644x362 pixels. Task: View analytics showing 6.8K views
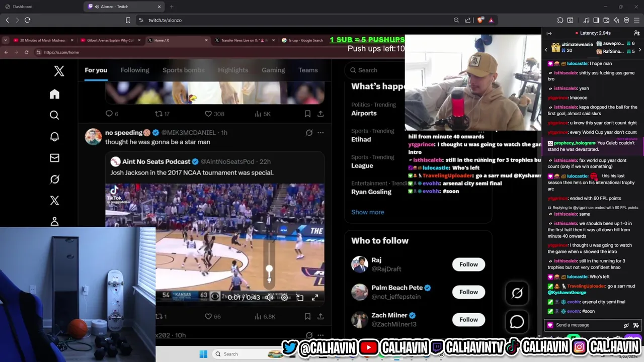click(265, 316)
